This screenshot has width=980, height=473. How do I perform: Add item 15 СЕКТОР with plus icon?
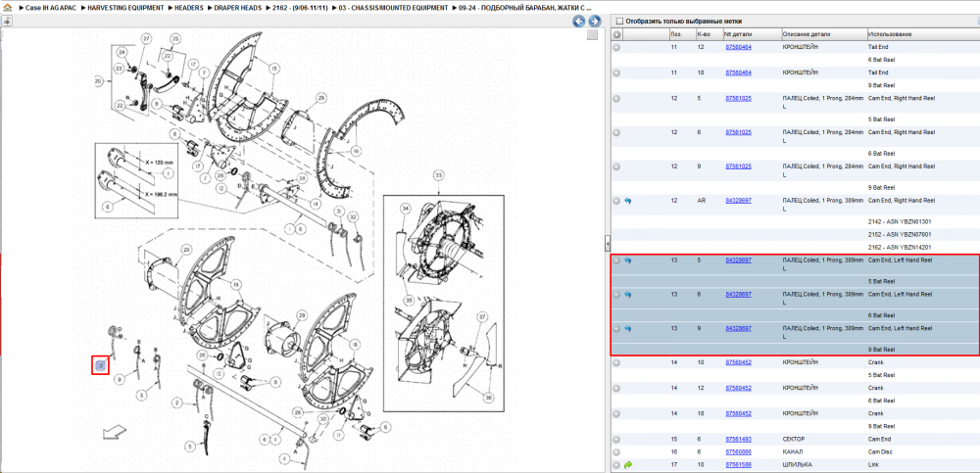click(x=616, y=440)
